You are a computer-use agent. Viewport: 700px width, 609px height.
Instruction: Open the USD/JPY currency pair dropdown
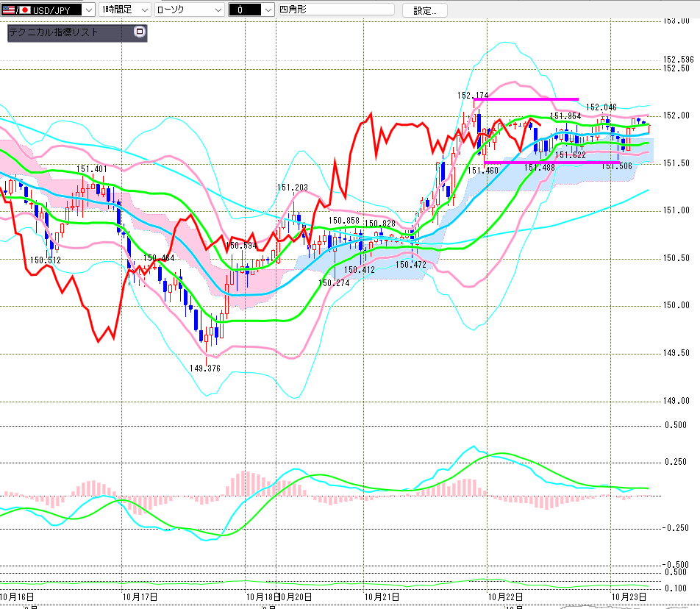[88, 10]
